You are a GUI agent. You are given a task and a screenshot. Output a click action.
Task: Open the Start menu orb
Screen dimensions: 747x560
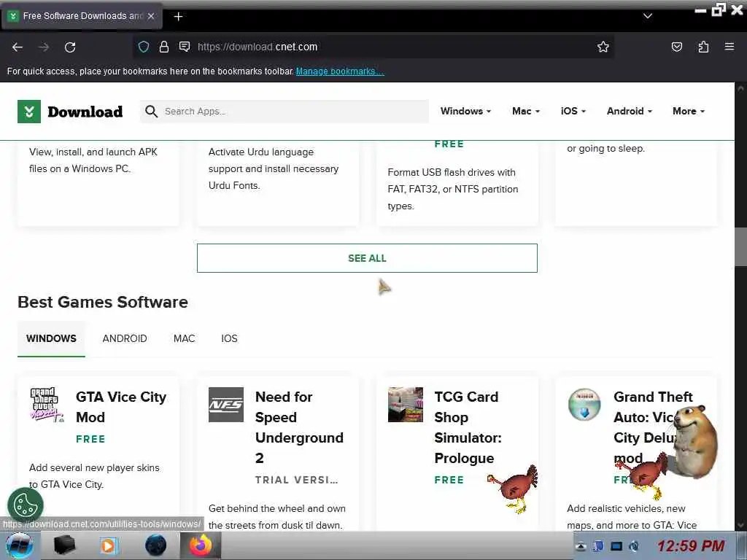(20, 545)
